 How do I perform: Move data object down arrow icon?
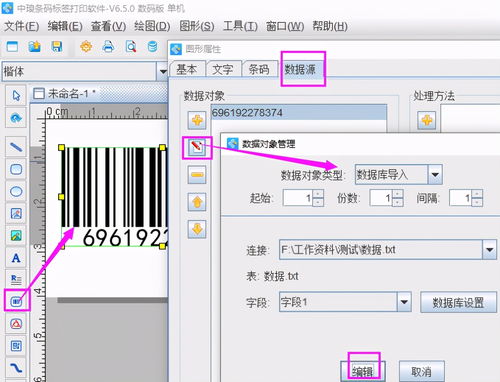pos(197,229)
